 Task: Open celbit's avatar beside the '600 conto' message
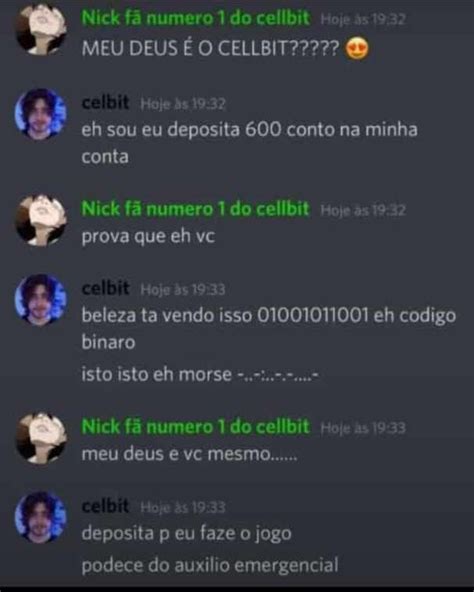pos(40,114)
